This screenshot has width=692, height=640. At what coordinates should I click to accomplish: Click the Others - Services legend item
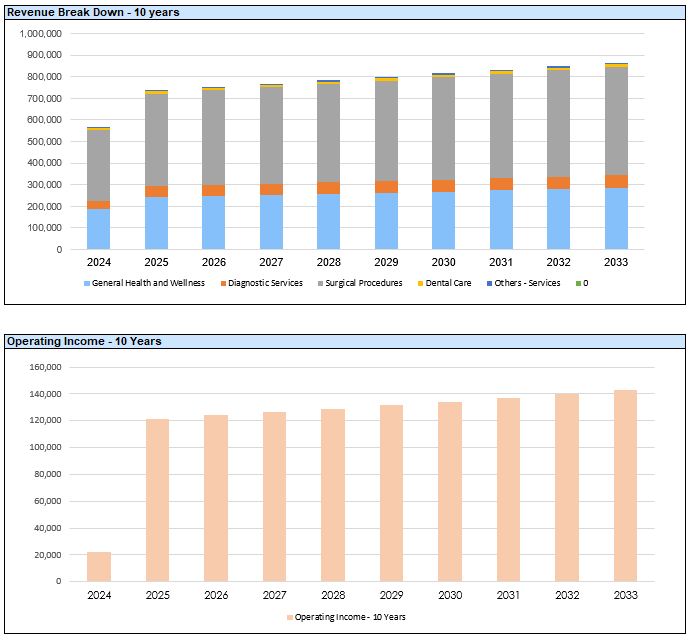click(x=527, y=283)
